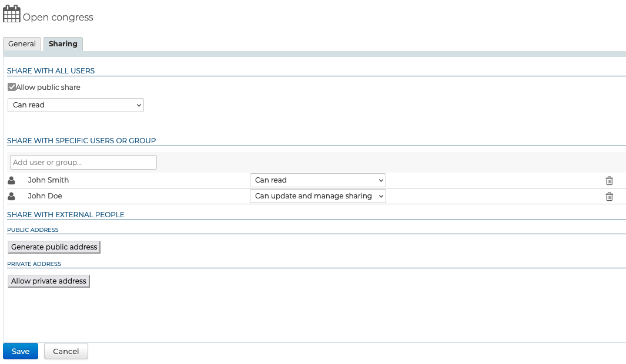Delete John Smith's share with trash icon
The height and width of the screenshot is (364, 626).
(609, 181)
